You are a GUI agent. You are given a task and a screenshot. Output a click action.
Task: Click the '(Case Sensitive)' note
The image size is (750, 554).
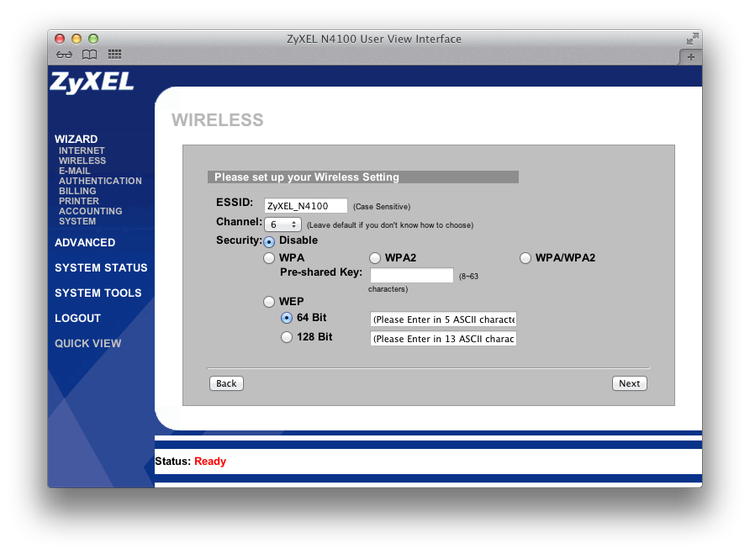[382, 207]
